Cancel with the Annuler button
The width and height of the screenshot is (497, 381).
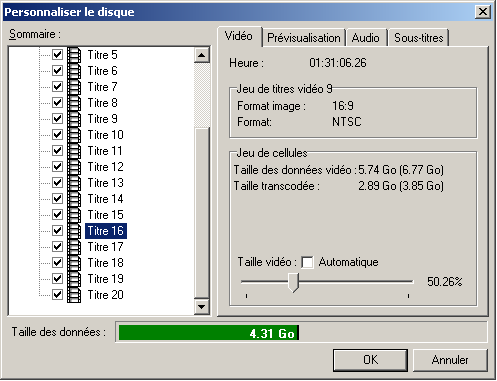click(450, 360)
